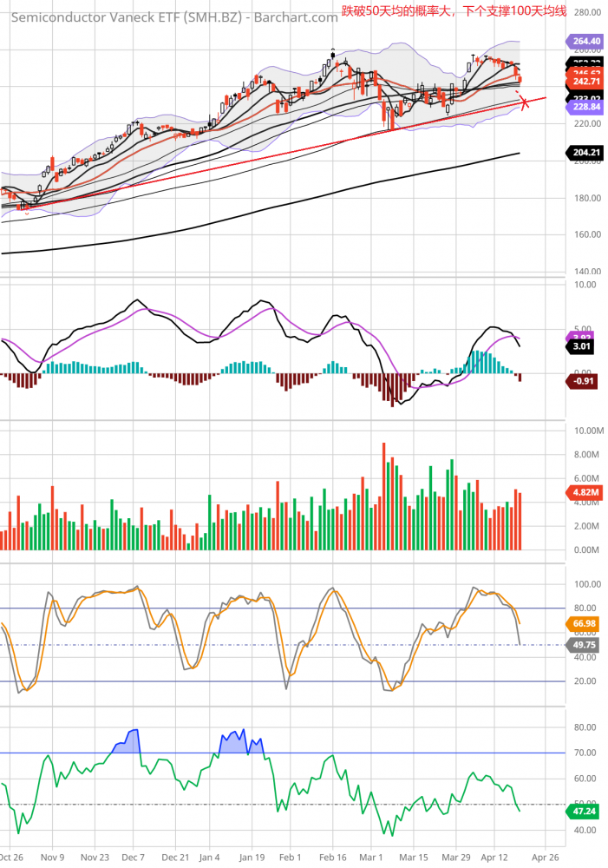Click the black 204.21 moving average label
608x868 pixels.
(583, 153)
